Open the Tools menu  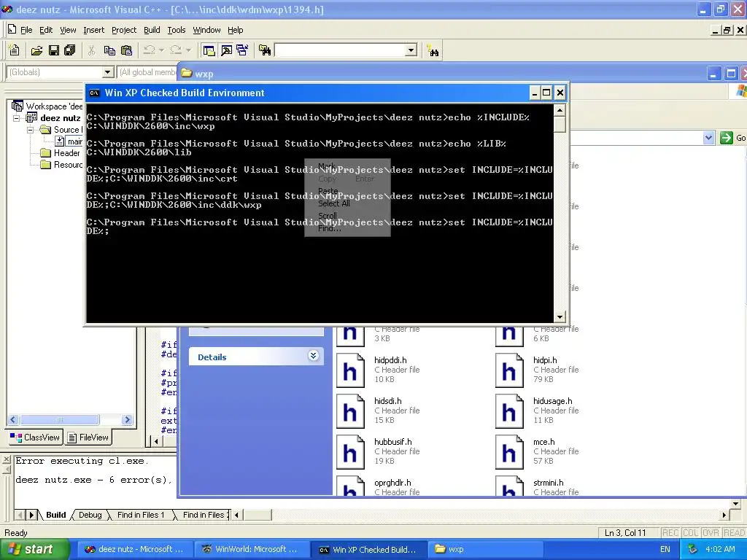177,30
